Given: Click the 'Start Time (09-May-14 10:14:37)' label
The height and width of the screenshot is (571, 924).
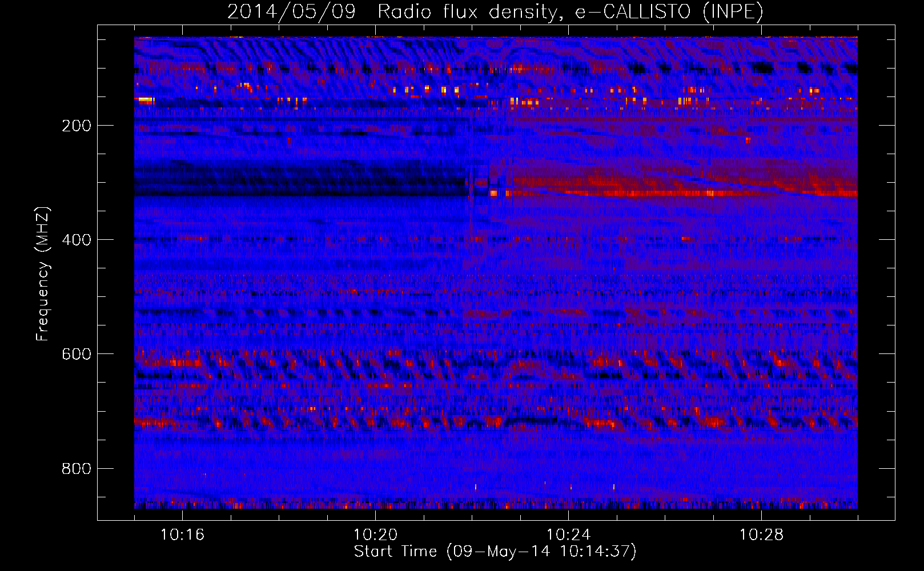Looking at the screenshot, I should [x=495, y=552].
